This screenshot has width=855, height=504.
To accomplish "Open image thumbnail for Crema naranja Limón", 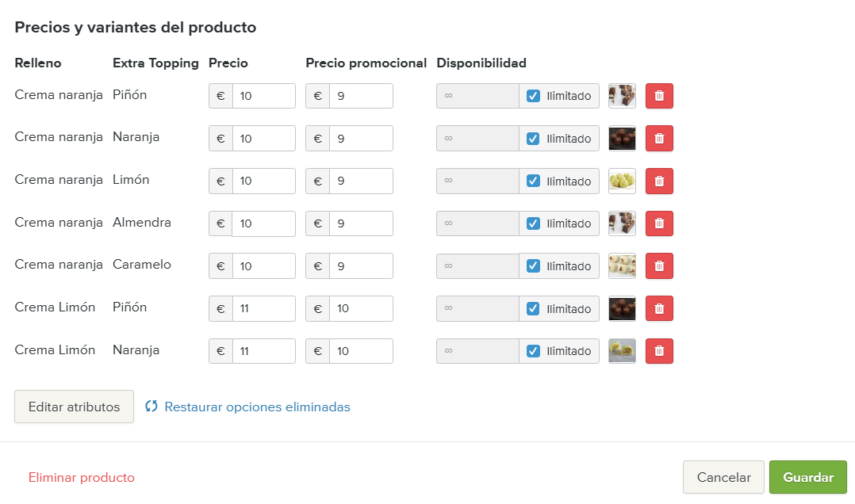I will pos(622,181).
